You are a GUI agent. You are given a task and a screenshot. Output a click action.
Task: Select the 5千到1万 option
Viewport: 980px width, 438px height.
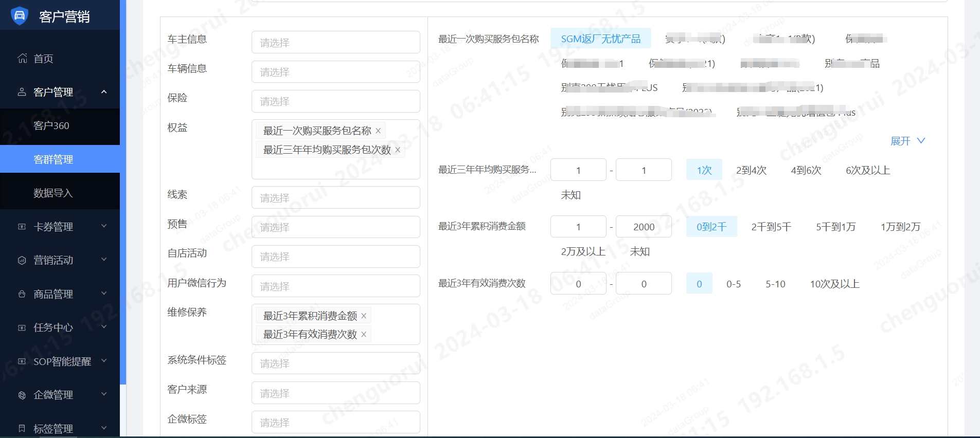click(836, 227)
